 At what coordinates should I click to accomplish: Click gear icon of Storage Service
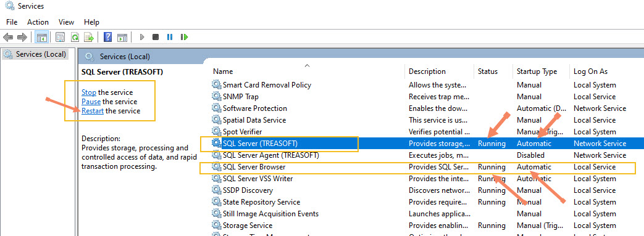tap(216, 226)
